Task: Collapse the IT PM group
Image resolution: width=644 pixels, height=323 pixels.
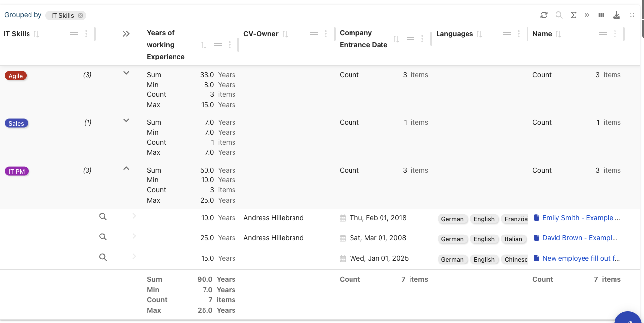Action: click(x=126, y=169)
